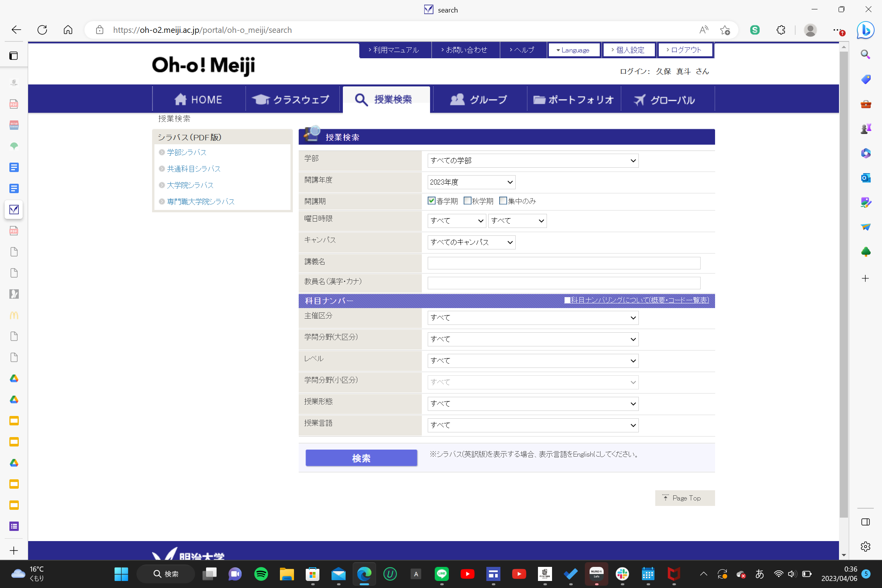Open the Outlook icon in the sidebar
The image size is (882, 588).
(866, 178)
